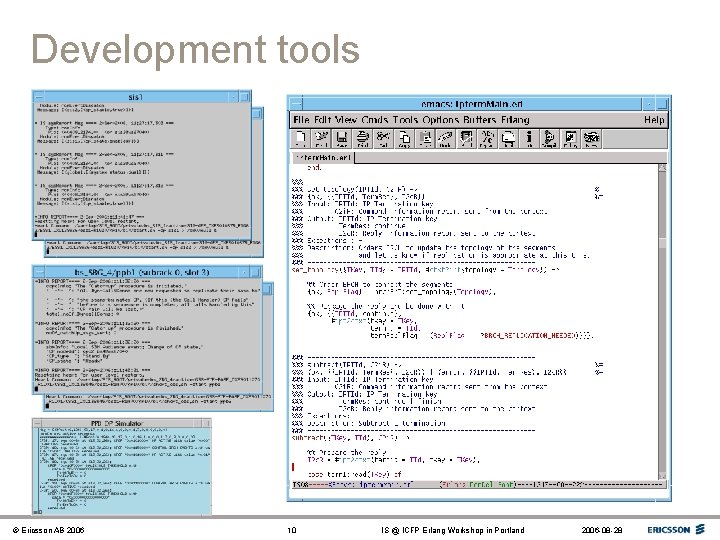
Task: Click the emacs modeline at window bottom
Action: tap(478, 484)
